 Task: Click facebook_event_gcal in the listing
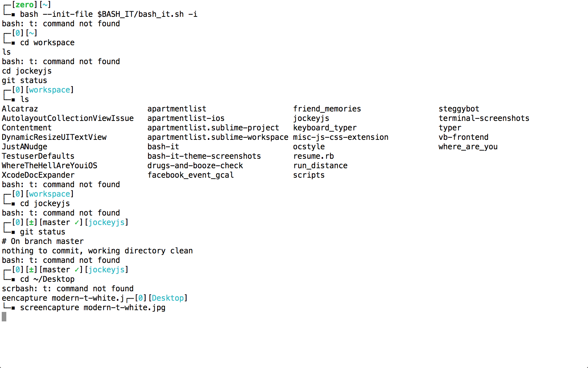tap(190, 175)
